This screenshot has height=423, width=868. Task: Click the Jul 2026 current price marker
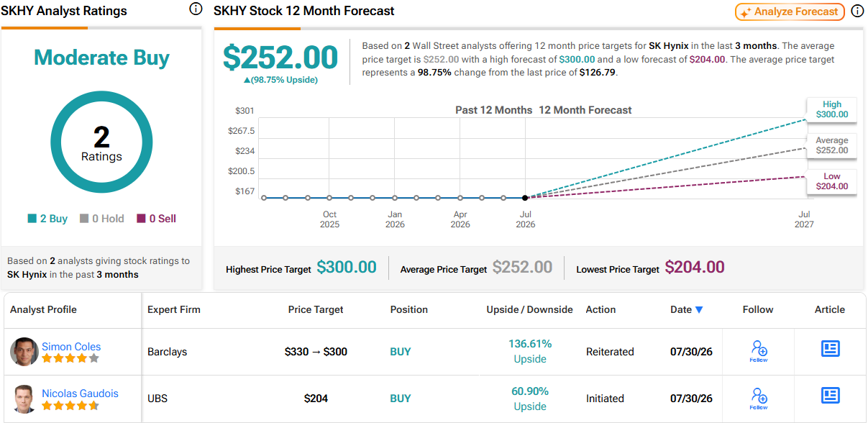click(x=525, y=197)
